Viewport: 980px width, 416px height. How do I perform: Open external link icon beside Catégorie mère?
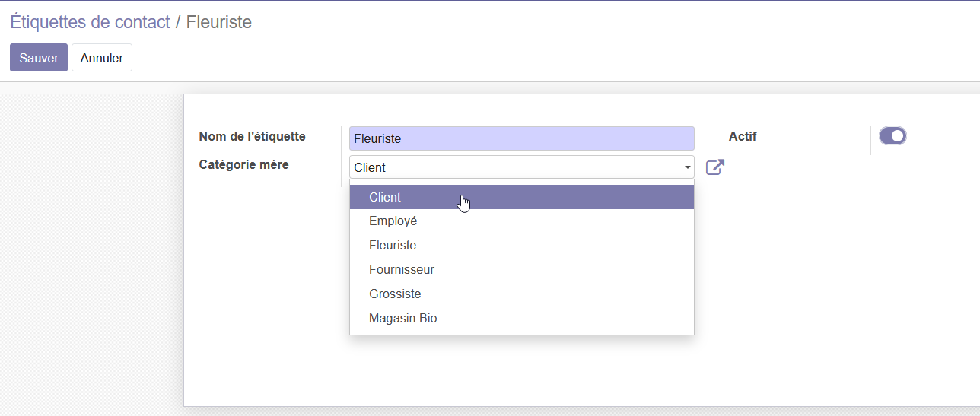[715, 167]
